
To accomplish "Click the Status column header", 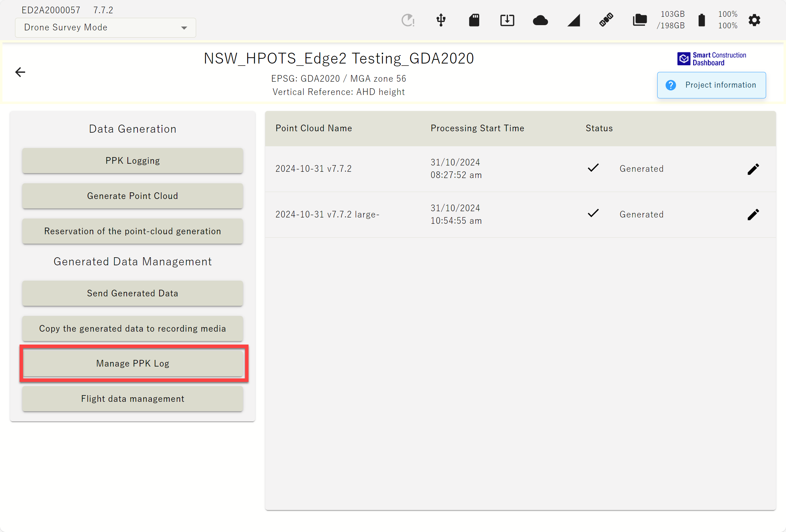I will (x=599, y=128).
